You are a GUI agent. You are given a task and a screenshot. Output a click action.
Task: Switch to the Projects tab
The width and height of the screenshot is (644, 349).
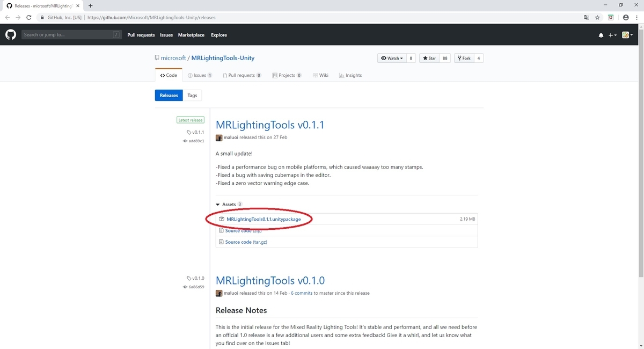coord(287,76)
